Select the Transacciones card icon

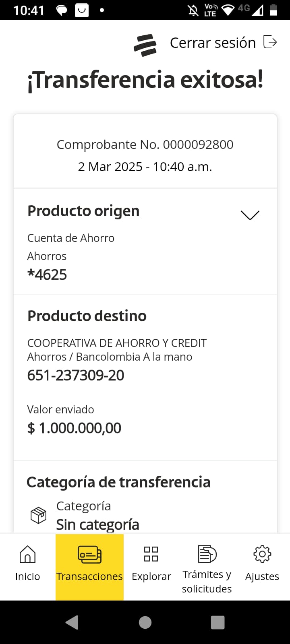tap(89, 554)
